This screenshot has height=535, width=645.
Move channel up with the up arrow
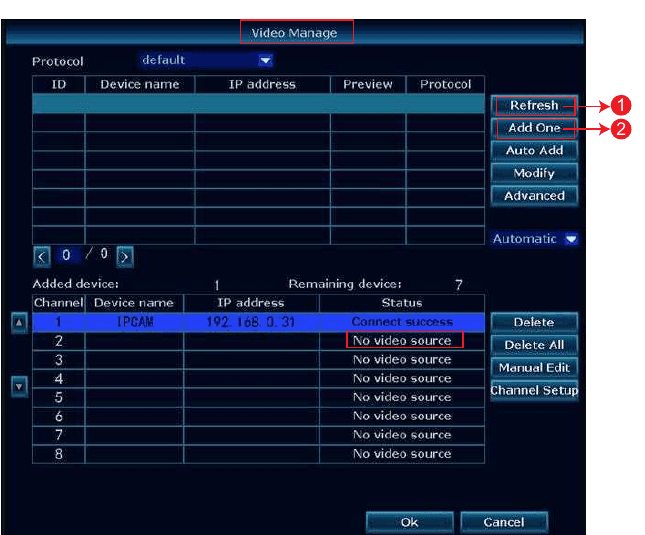point(19,323)
